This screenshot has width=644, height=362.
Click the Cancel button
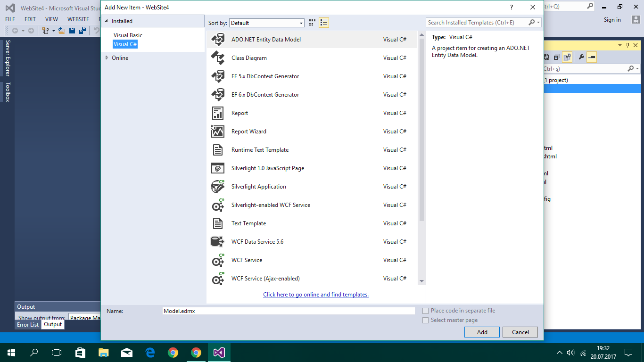coord(520,332)
